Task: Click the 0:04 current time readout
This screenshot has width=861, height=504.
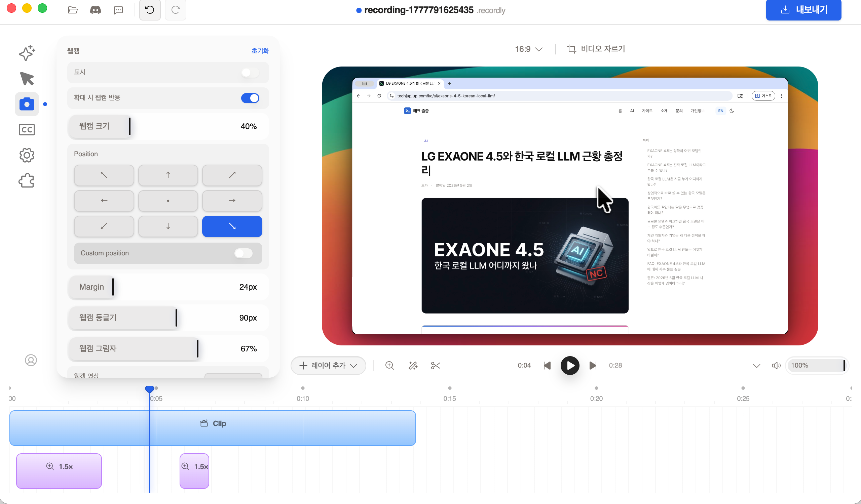Action: point(524,366)
